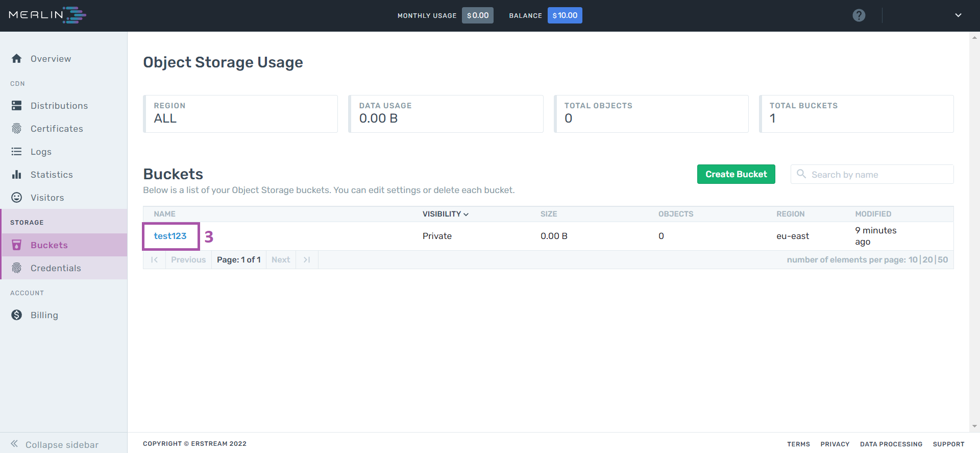
Task: Expand the account dropdown chevron
Action: pos(958,15)
